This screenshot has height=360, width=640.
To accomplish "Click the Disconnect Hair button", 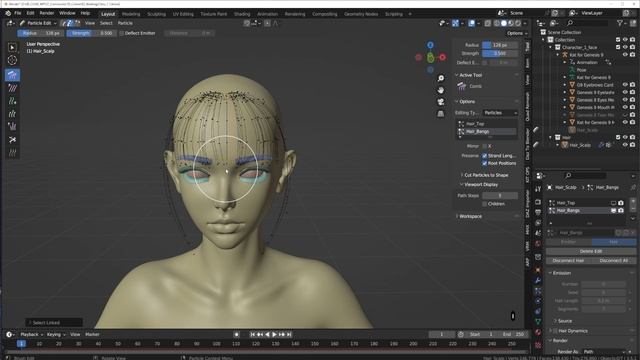I will [568, 260].
